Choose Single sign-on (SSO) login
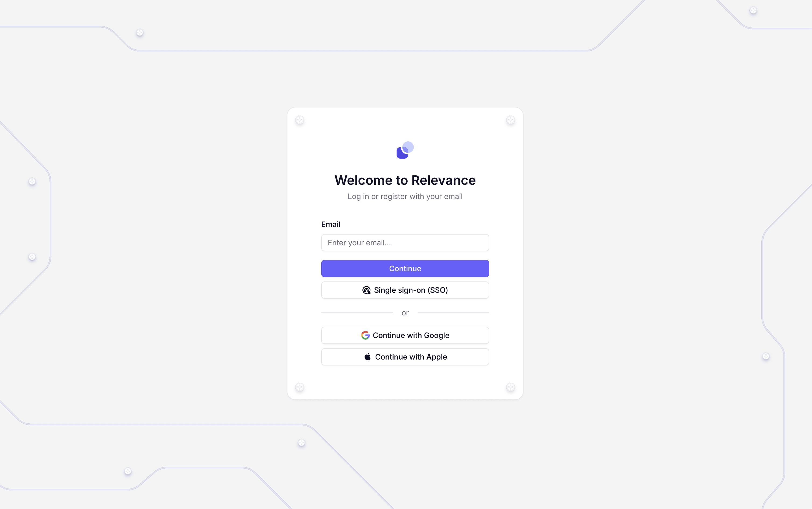This screenshot has width=812, height=509. click(405, 290)
